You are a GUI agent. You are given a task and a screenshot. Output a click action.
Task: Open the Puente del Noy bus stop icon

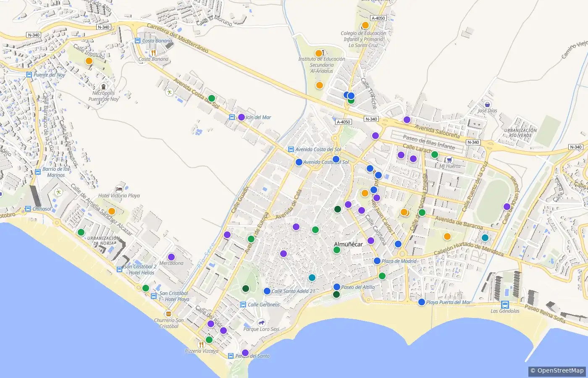pos(29,75)
